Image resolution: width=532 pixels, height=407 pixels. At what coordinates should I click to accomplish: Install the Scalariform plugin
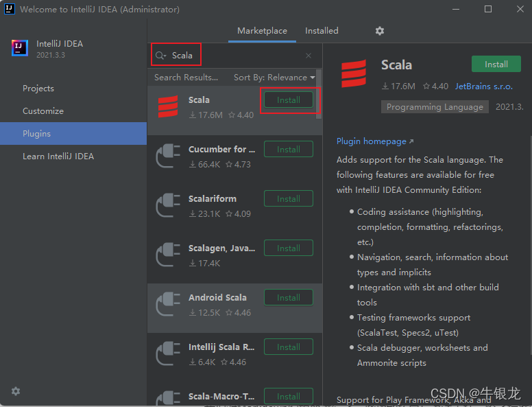pos(289,199)
